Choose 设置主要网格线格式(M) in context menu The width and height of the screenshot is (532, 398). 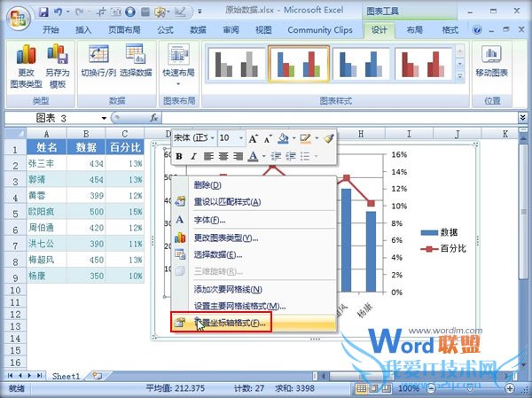(x=254, y=306)
